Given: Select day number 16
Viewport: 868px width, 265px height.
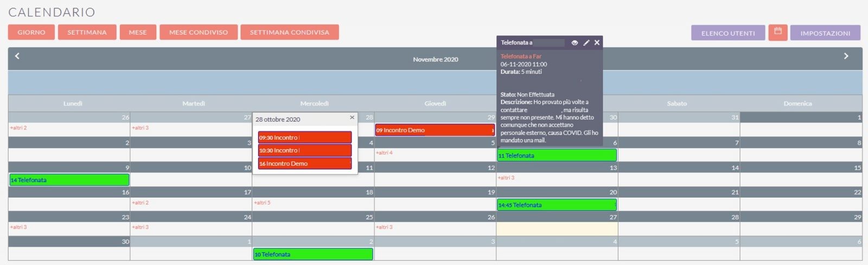Looking at the screenshot, I should point(125,192).
